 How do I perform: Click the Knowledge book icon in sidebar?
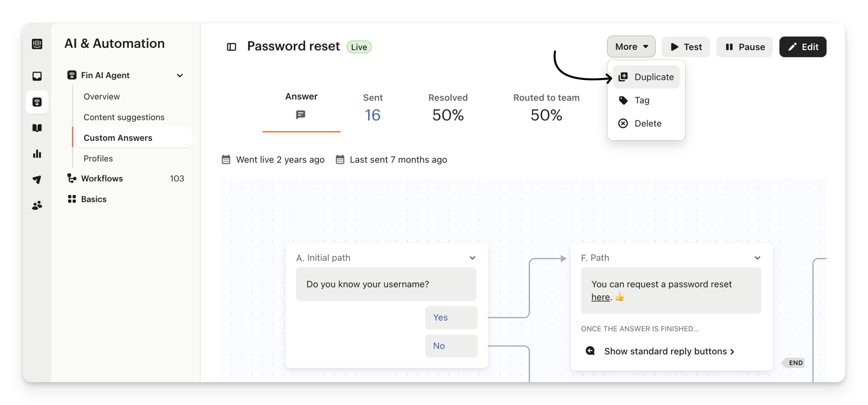(37, 128)
